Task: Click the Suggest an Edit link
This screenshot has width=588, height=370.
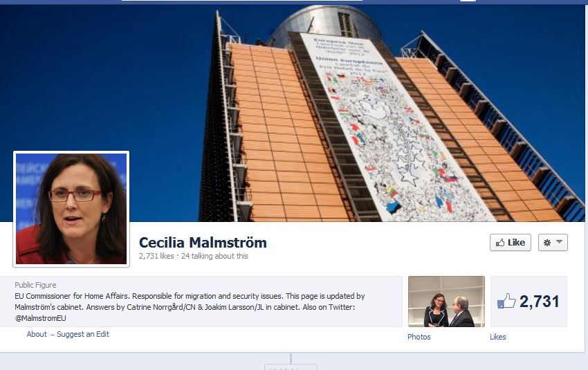Action: click(83, 334)
